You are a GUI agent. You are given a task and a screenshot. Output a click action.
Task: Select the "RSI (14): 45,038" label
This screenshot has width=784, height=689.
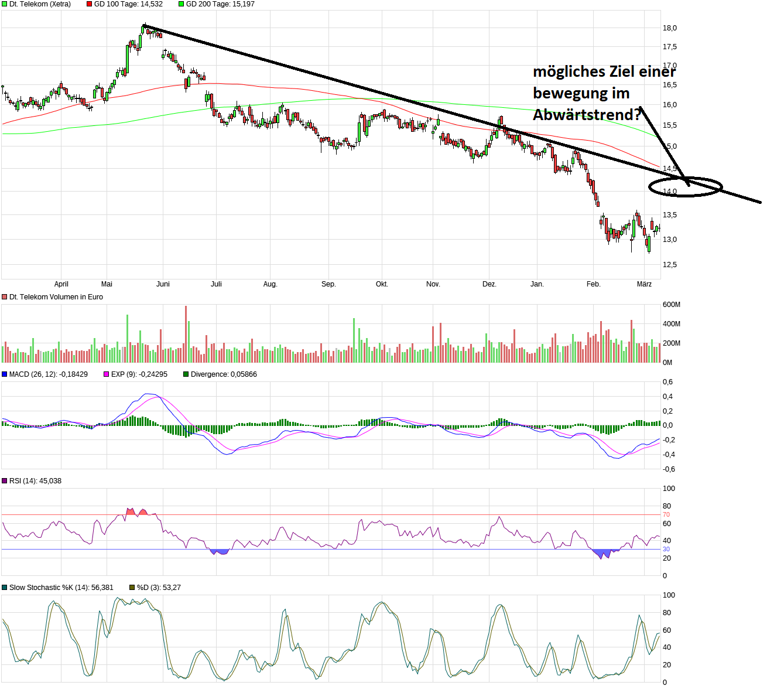35,481
